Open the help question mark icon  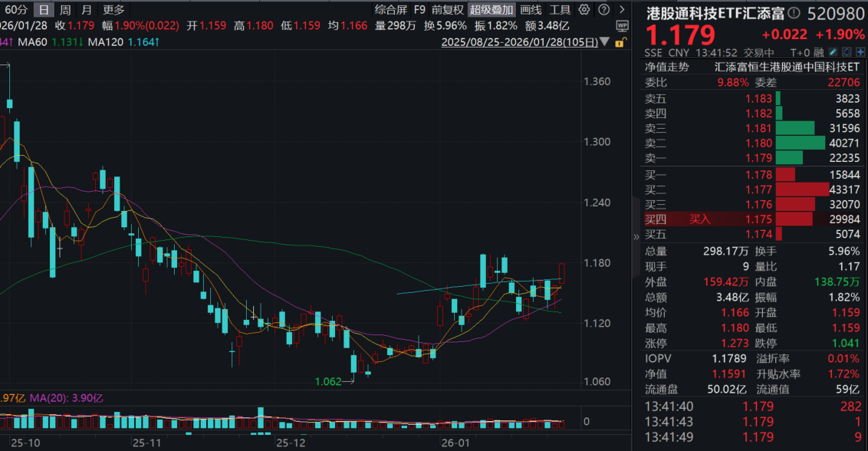point(604,9)
